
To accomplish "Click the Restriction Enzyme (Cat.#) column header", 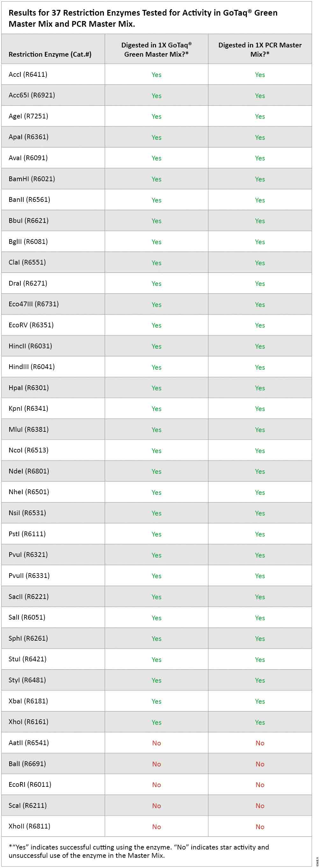I will coord(50,54).
